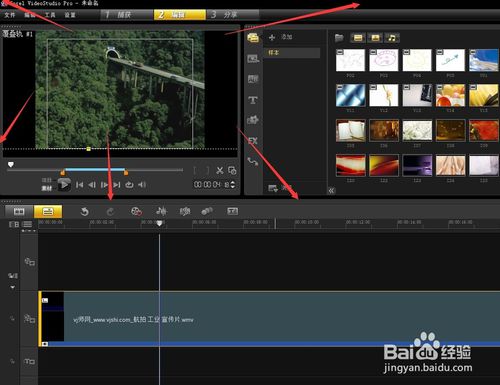The image size is (500, 385).
Task: Open the Instant Project library icon
Action: click(253, 59)
